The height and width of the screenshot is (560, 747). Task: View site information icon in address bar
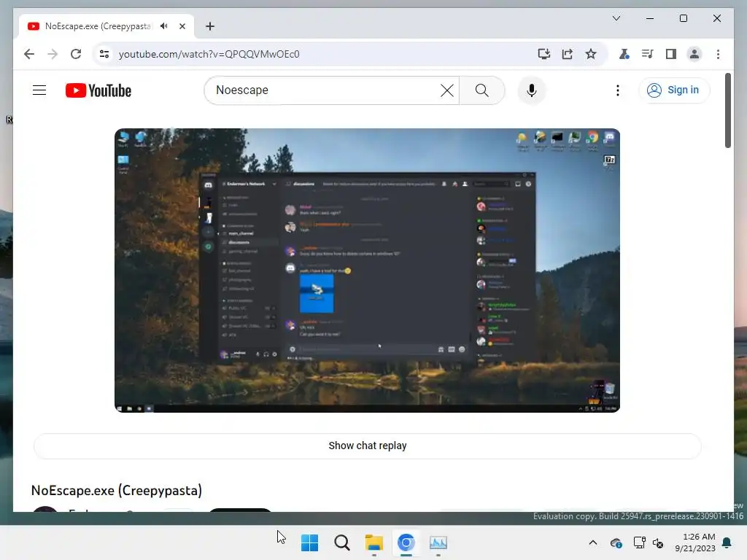(104, 54)
